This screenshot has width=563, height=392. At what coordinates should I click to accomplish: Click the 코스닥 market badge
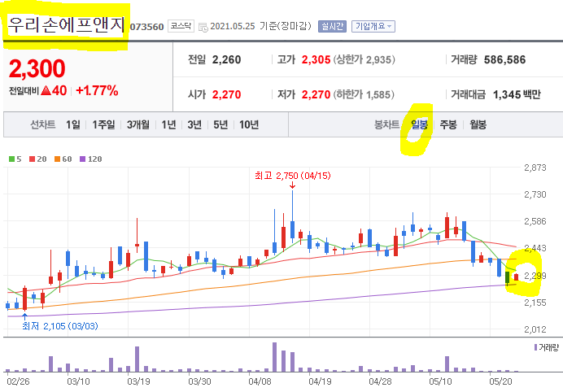pos(181,26)
